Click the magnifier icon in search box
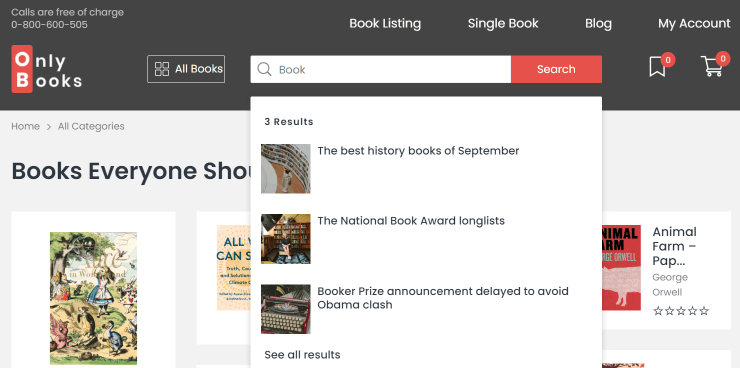 264,69
